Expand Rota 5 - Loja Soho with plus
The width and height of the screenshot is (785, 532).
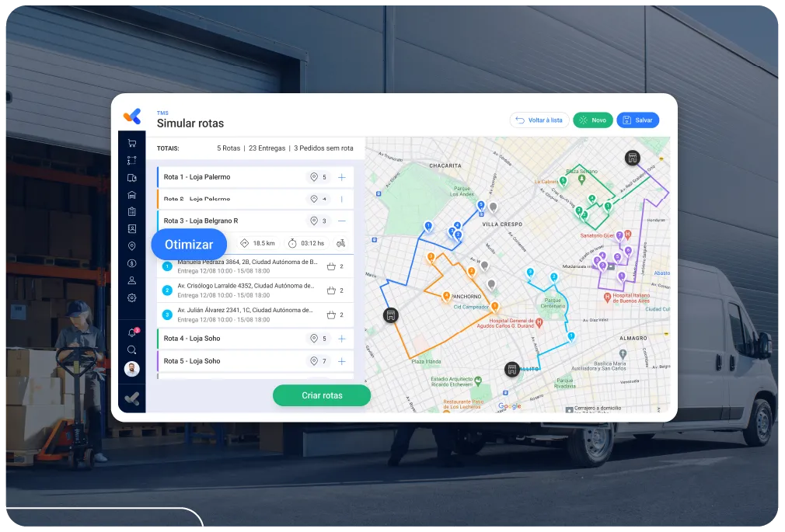(342, 361)
